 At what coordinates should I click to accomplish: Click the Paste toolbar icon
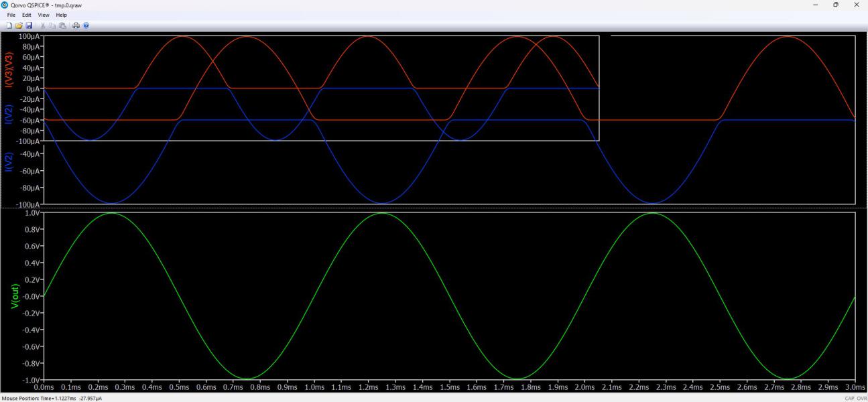click(x=62, y=25)
